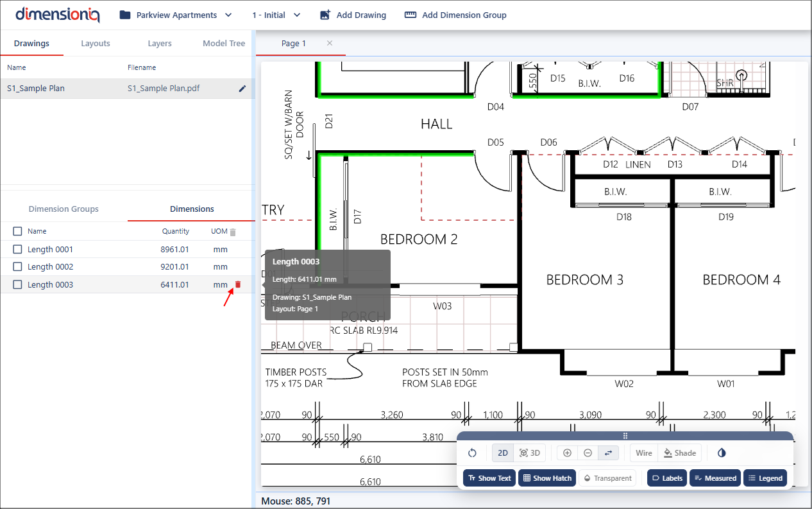
Task: Tick the checkbox for Length 0001
Action: click(17, 249)
